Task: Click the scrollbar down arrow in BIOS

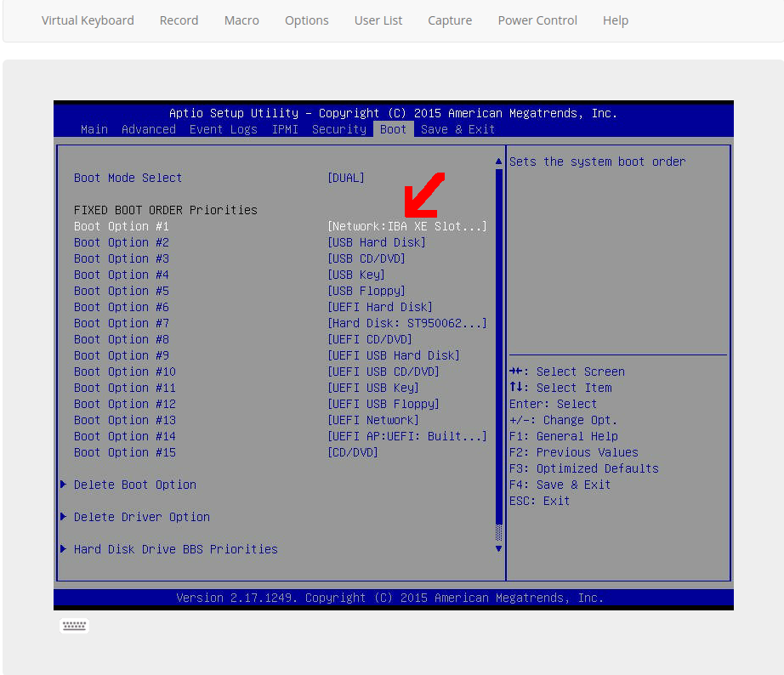Action: (x=498, y=549)
